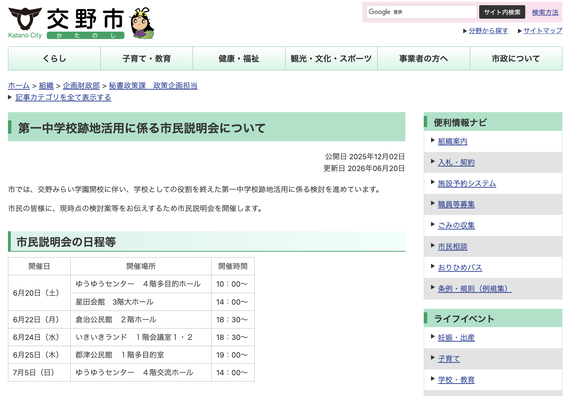
Task: Focus the Google site search field
Action: pyautogui.click(x=421, y=12)
